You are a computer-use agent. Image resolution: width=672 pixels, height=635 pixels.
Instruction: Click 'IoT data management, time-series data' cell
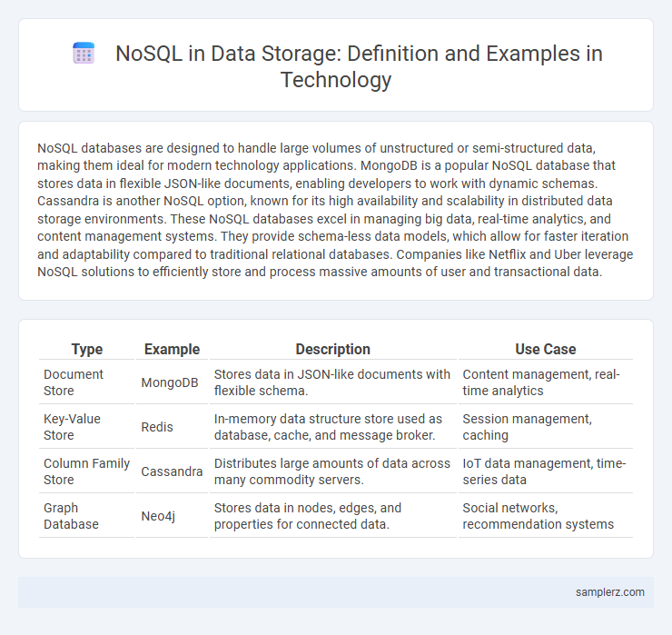point(545,471)
